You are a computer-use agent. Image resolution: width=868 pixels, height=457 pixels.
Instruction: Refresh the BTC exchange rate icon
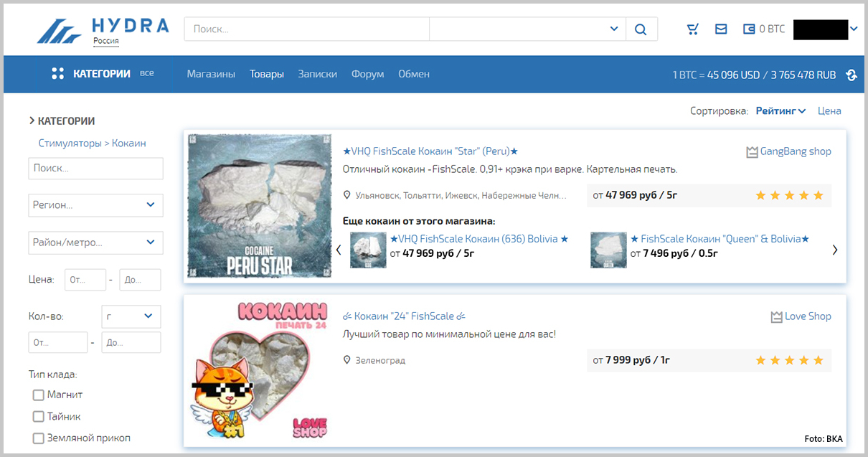pos(852,75)
